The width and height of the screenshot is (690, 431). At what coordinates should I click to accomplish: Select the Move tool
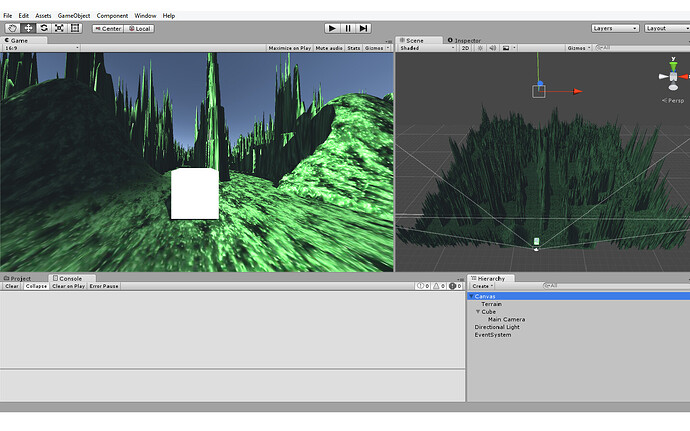click(28, 28)
